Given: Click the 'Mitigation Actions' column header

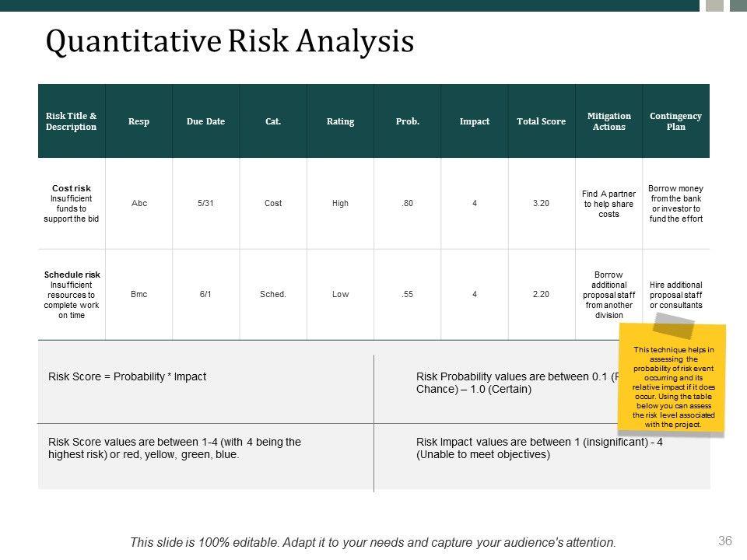Looking at the screenshot, I should tap(608, 121).
